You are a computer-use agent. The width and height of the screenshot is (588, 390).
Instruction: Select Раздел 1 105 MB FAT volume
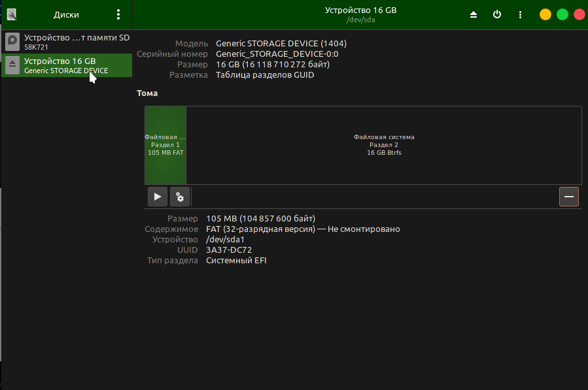coord(165,145)
